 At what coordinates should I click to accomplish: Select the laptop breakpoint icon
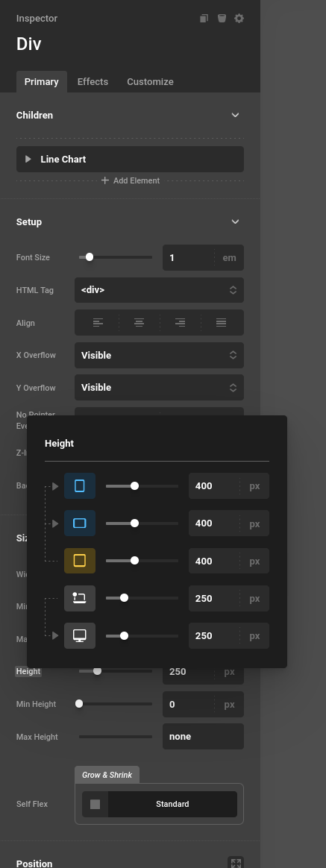click(x=80, y=598)
